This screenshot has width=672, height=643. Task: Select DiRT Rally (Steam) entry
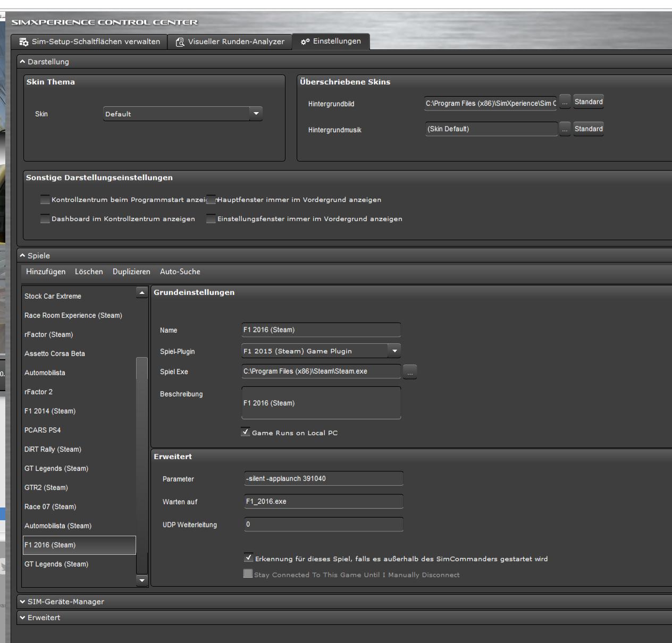click(79, 449)
